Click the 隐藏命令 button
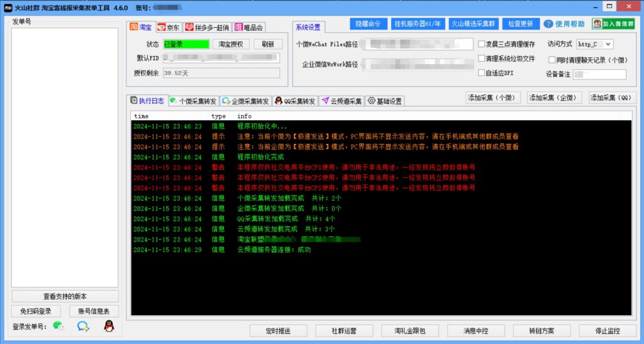This screenshot has width=644, height=344. click(x=369, y=24)
